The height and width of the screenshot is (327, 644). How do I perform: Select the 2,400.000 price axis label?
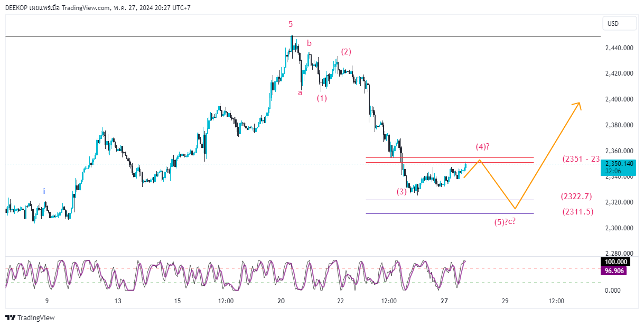[x=619, y=99]
